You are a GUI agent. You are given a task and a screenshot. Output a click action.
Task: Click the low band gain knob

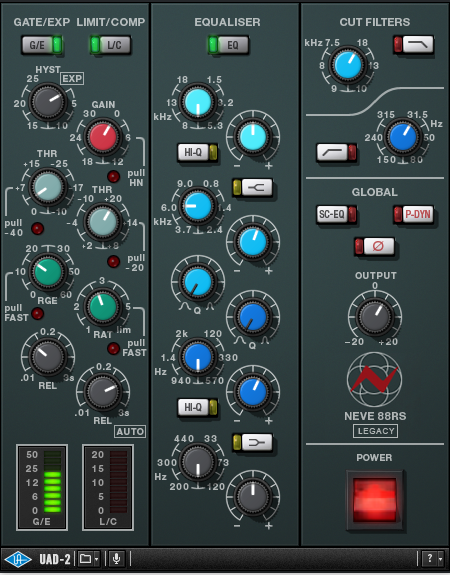pyautogui.click(x=253, y=498)
